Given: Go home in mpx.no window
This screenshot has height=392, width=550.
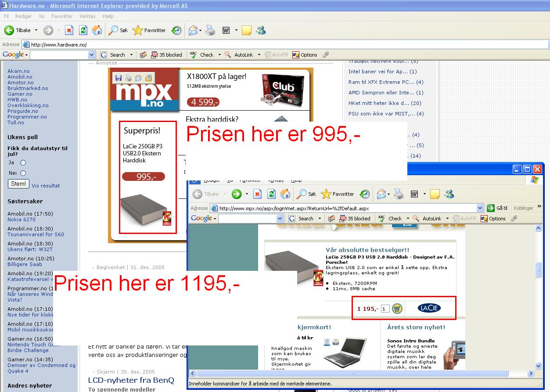Looking at the screenshot, I should 286,194.
